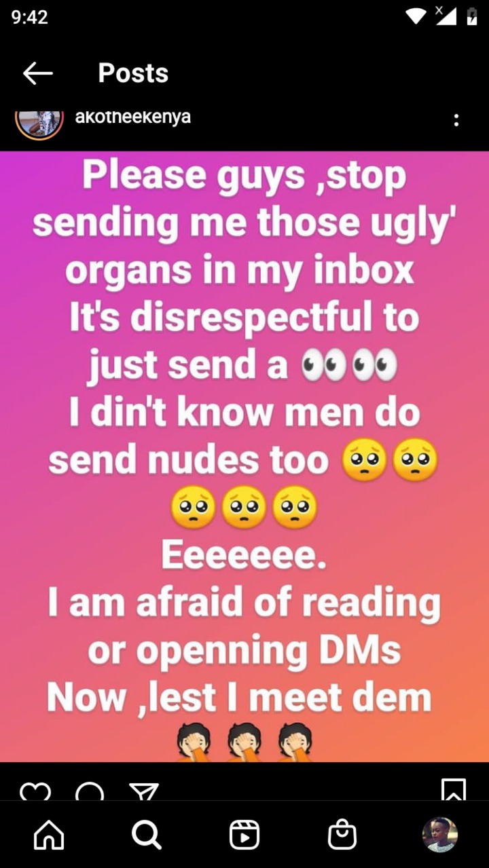Share the post via paper plane icon
This screenshot has height=868, width=489.
pyautogui.click(x=144, y=791)
